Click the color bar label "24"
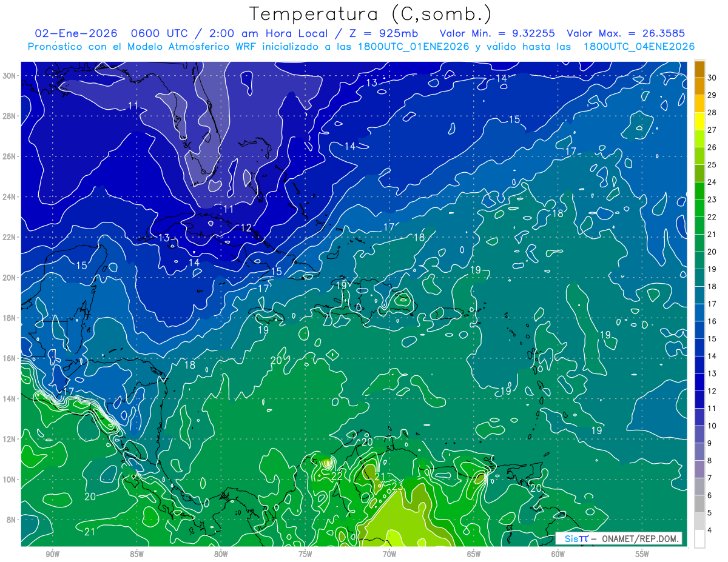 click(x=712, y=182)
